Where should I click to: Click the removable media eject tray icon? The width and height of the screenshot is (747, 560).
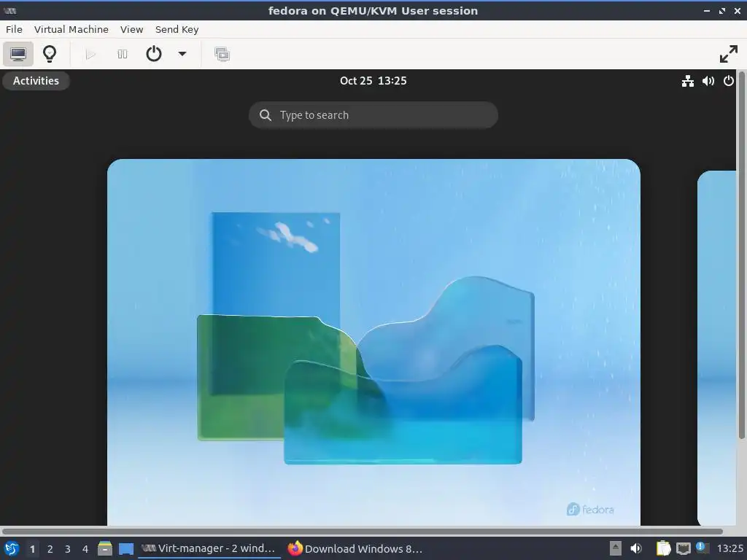[x=616, y=548]
